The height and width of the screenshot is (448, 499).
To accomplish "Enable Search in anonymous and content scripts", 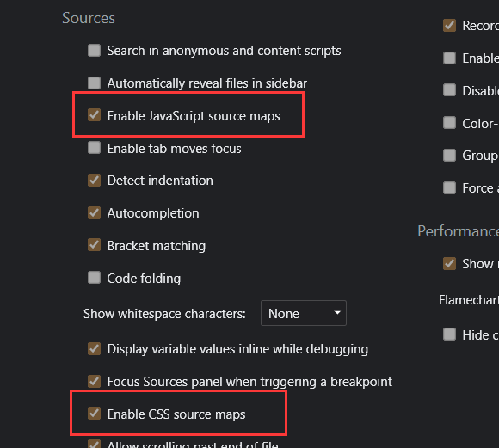I will [94, 51].
